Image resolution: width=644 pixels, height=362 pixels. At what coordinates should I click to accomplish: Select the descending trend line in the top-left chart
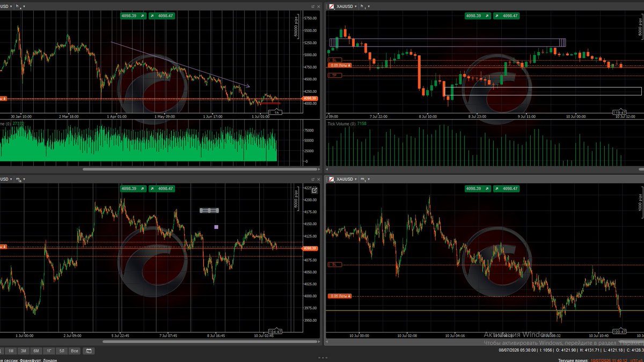pos(180,64)
